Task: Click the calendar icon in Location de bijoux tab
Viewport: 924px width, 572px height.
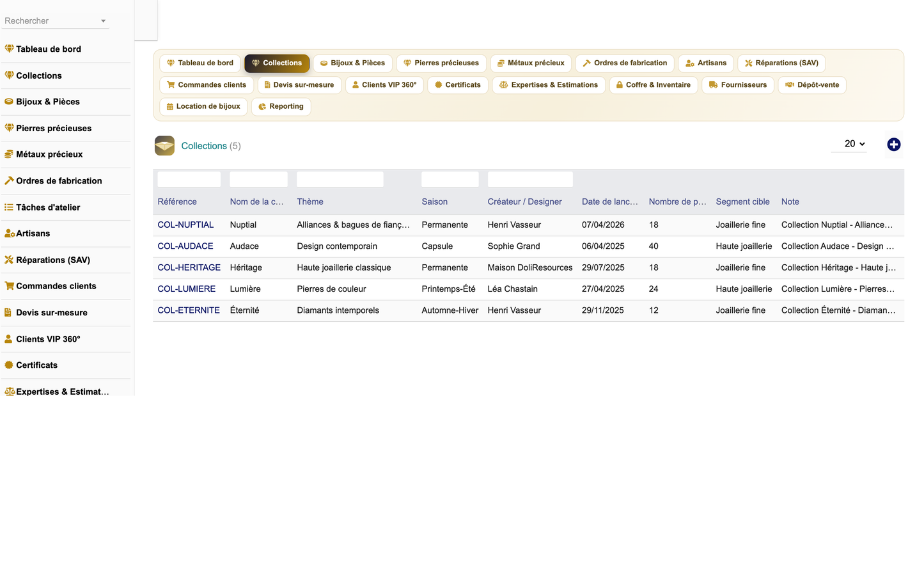Action: [169, 107]
